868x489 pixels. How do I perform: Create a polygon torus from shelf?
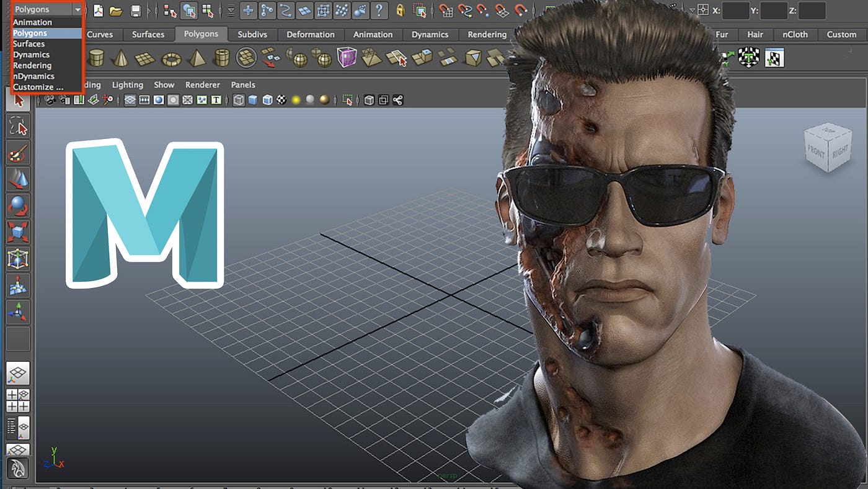tap(171, 59)
